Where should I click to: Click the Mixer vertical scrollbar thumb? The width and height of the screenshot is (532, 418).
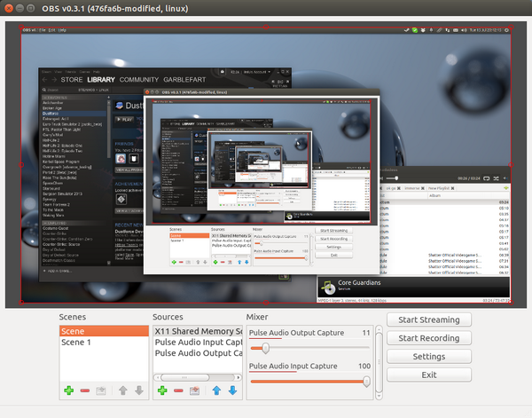(379, 362)
